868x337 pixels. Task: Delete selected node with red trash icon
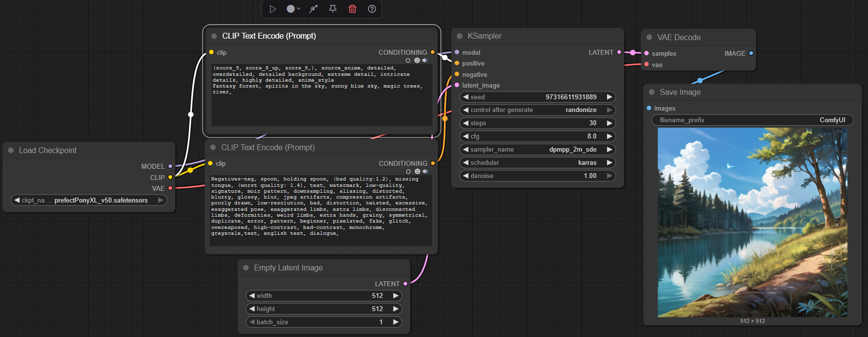[x=352, y=9]
